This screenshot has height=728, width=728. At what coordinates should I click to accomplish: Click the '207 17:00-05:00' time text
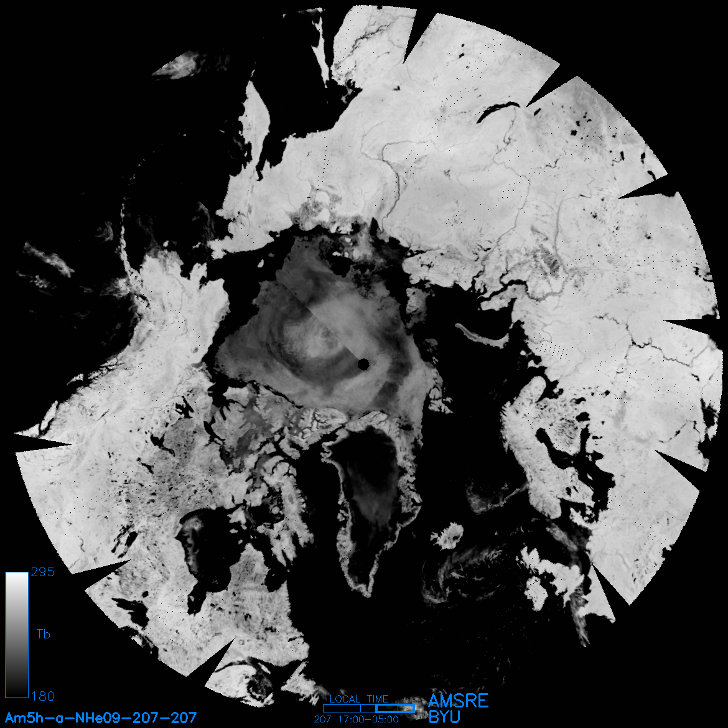356,719
